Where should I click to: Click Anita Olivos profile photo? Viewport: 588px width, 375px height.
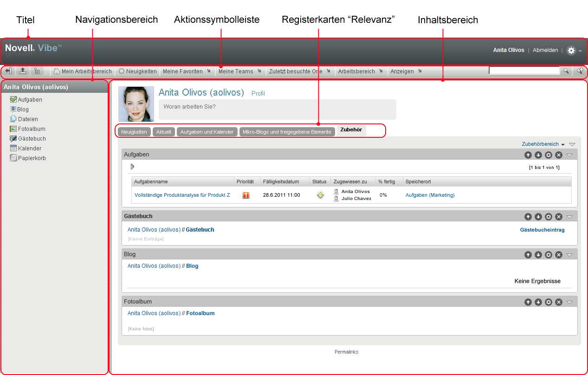pos(136,104)
